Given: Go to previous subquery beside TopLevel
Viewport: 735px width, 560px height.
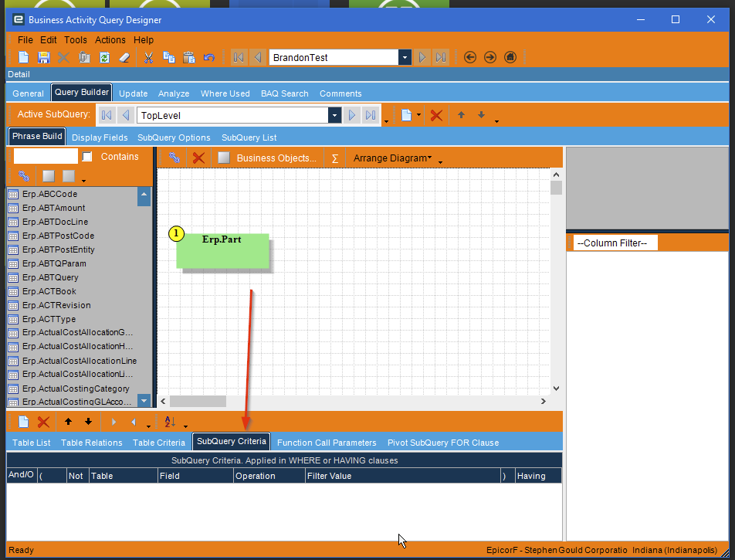Looking at the screenshot, I should click(126, 115).
